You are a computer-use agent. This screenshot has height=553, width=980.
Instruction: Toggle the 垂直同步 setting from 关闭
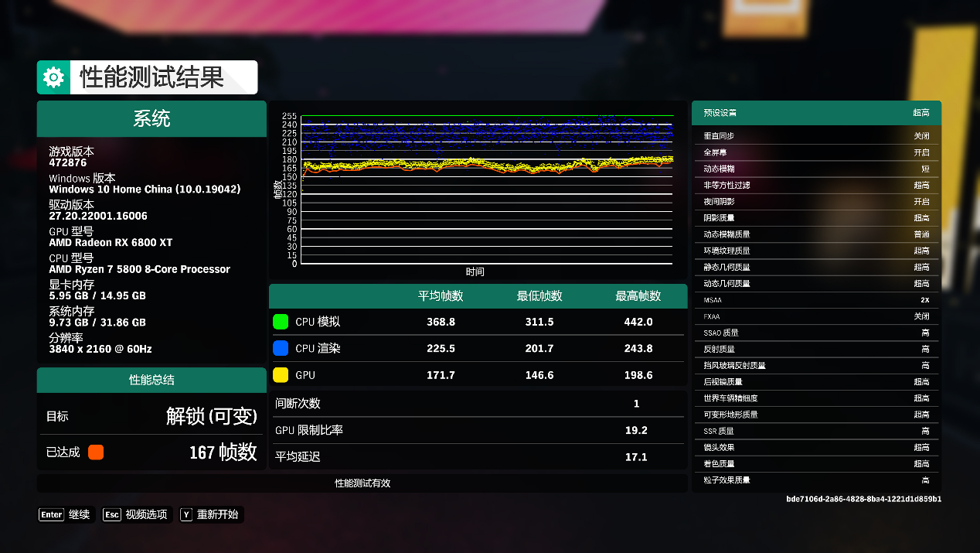click(816, 135)
